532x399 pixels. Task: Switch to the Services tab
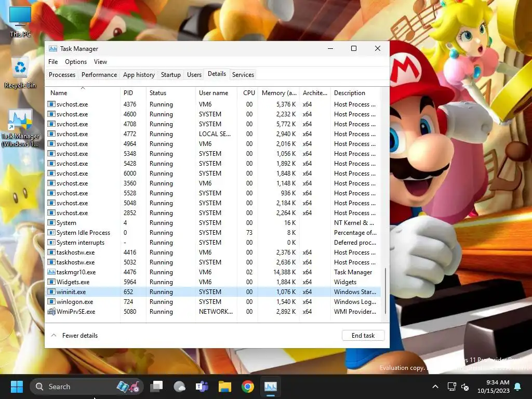[243, 75]
